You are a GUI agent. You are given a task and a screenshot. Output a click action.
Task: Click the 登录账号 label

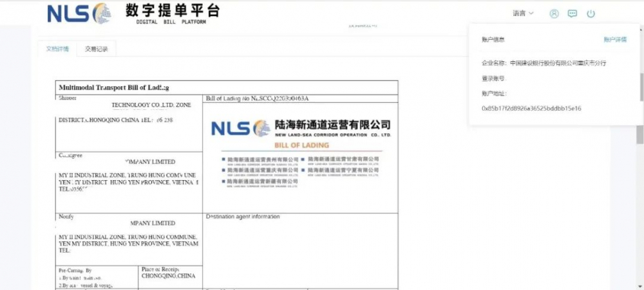(493, 78)
